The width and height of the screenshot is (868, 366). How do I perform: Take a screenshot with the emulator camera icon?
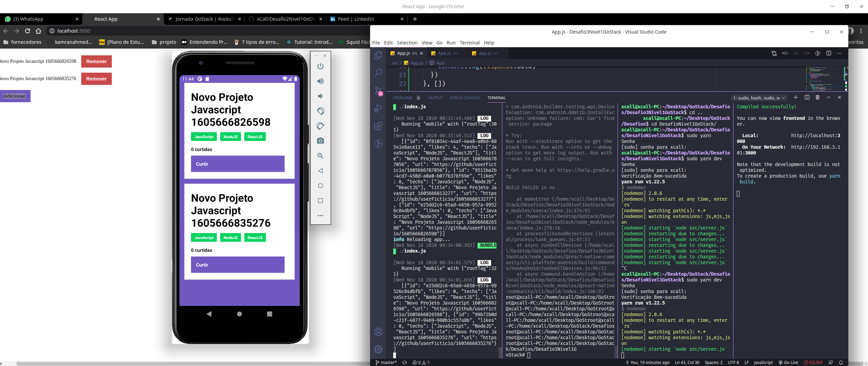(320, 140)
